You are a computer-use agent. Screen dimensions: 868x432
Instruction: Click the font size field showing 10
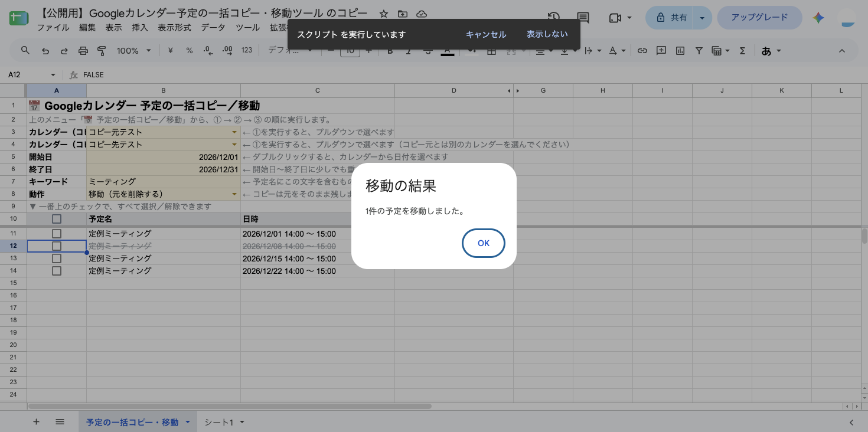pyautogui.click(x=350, y=51)
